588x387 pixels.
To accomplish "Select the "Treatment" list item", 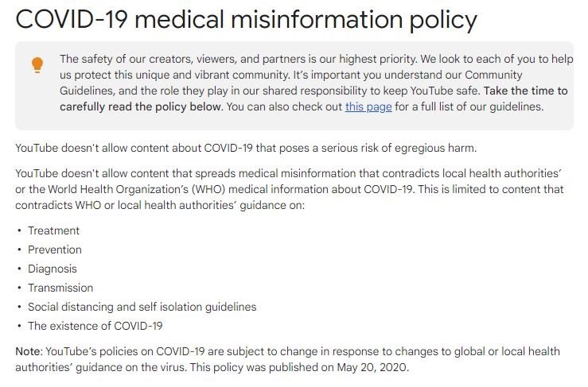I will pos(54,230).
